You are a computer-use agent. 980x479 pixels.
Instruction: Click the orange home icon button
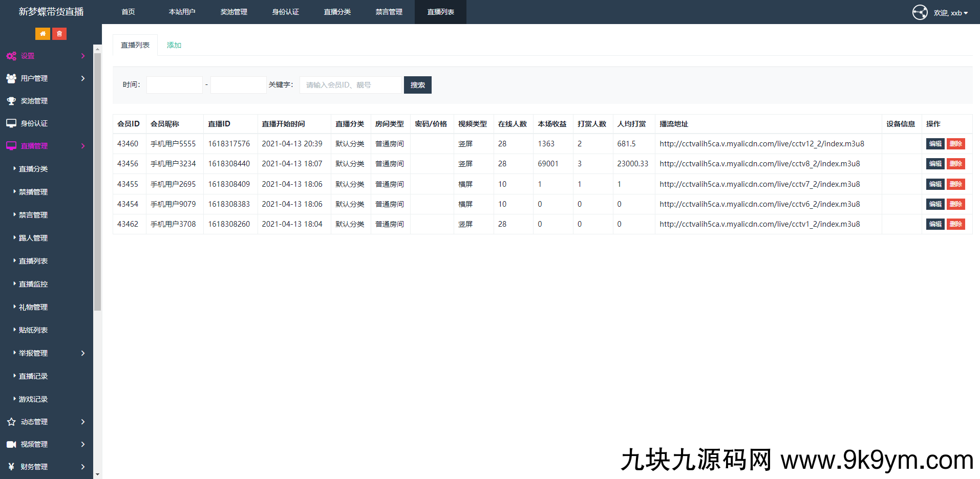[42, 34]
